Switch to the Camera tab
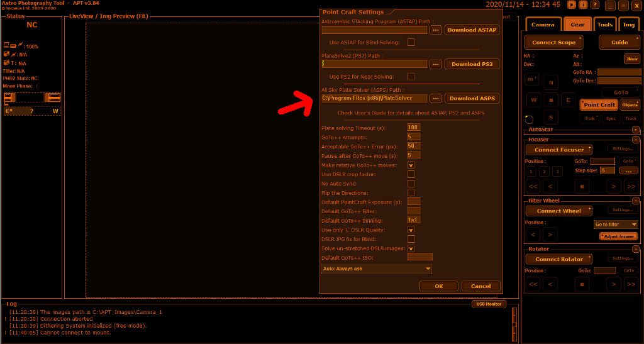644x344 pixels. point(543,25)
